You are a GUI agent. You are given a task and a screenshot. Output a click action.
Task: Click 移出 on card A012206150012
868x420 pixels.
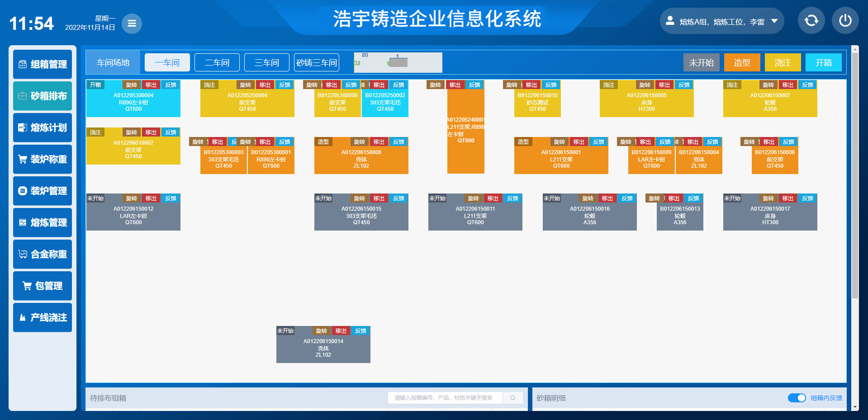pyautogui.click(x=151, y=198)
